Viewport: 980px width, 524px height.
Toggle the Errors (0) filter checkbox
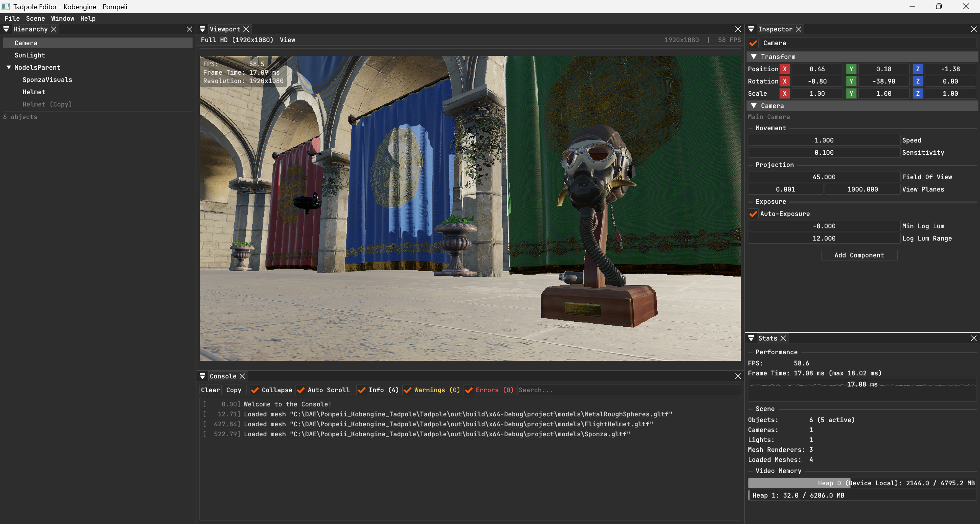[469, 390]
